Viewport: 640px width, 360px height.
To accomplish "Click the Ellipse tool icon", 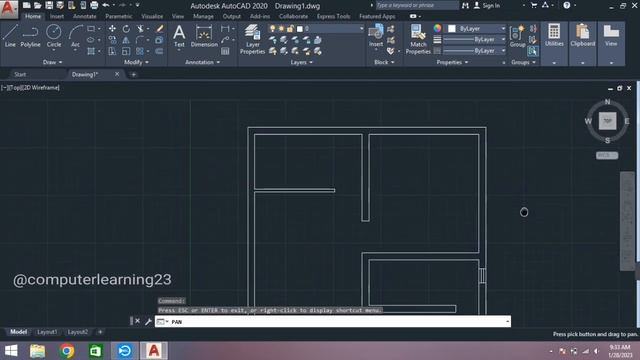I will (x=91, y=40).
